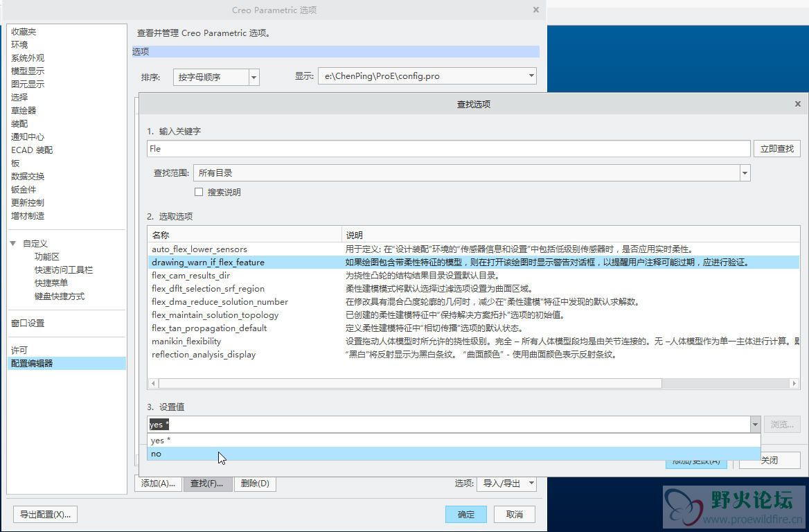Viewport: 809px width, 532px height.
Task: Open 钣金件 category
Action: click(24, 189)
